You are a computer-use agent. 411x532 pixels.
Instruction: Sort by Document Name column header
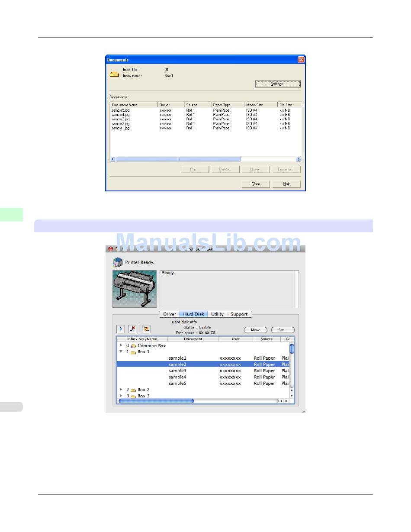click(134, 105)
